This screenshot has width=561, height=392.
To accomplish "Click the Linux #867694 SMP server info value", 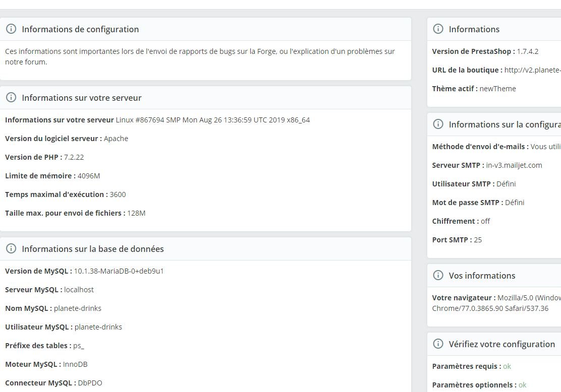I will click(213, 120).
